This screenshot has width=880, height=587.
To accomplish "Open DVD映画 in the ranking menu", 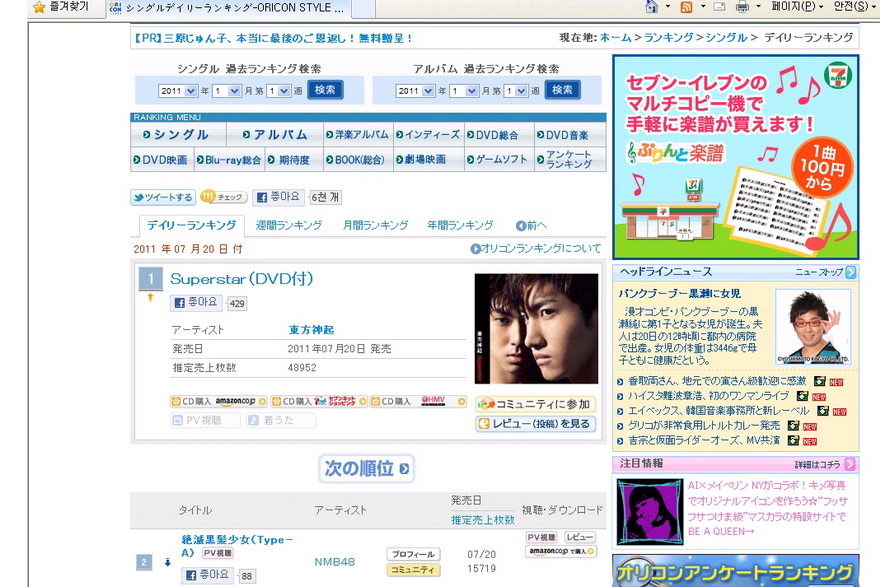I will (x=162, y=160).
